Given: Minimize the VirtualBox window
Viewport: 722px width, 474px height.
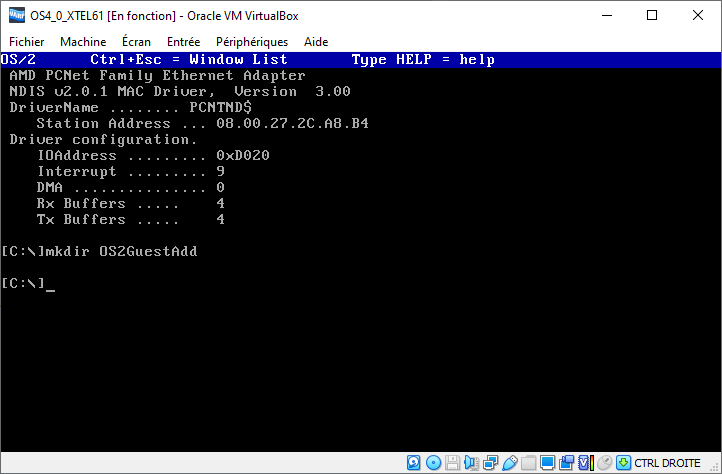Looking at the screenshot, I should 607,15.
